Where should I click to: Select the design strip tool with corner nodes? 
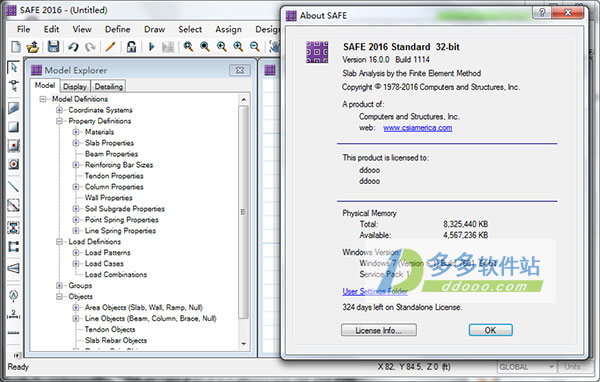coord(14,247)
